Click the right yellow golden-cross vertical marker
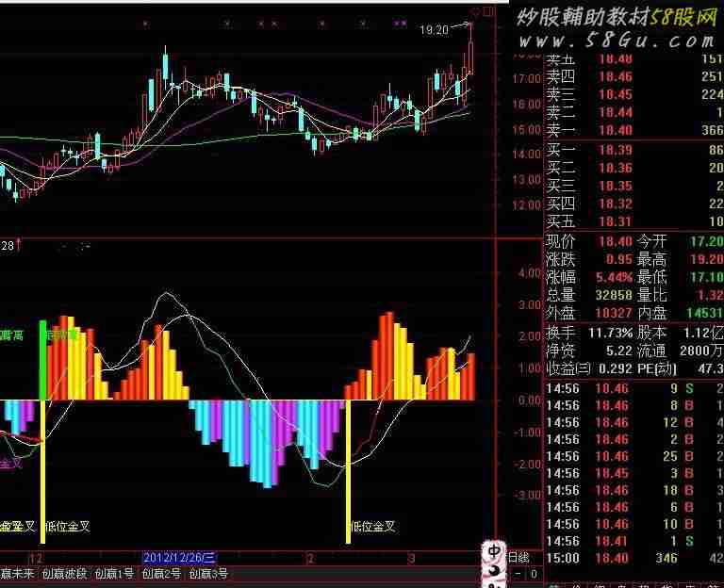 (348, 471)
